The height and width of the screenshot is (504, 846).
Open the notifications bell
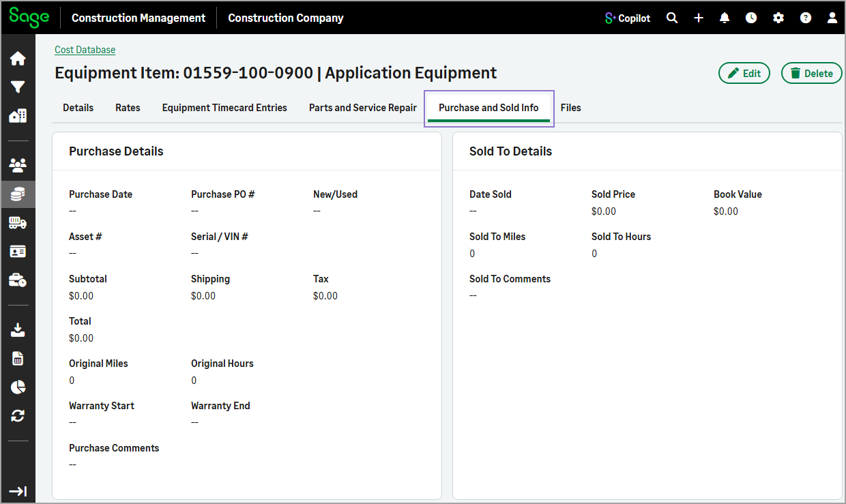[725, 18]
